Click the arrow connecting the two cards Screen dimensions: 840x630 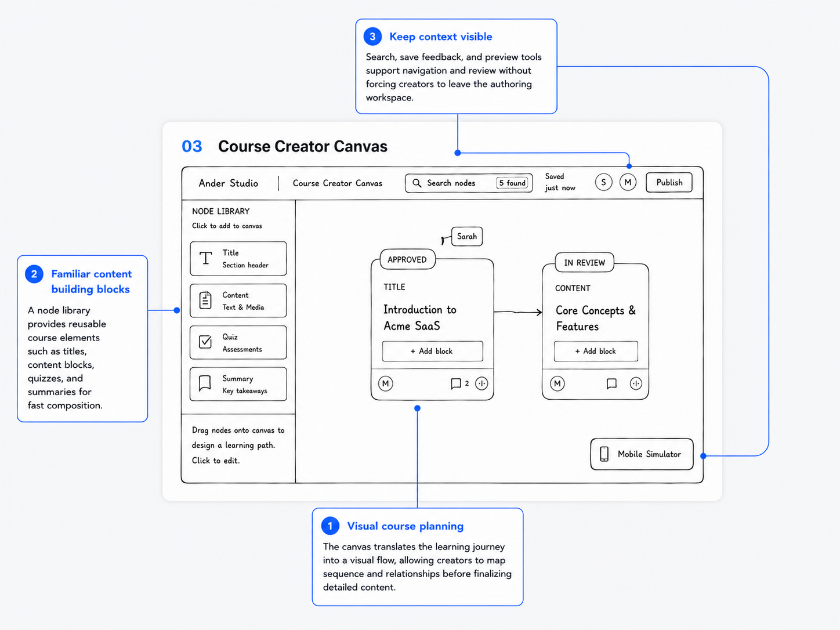click(518, 313)
